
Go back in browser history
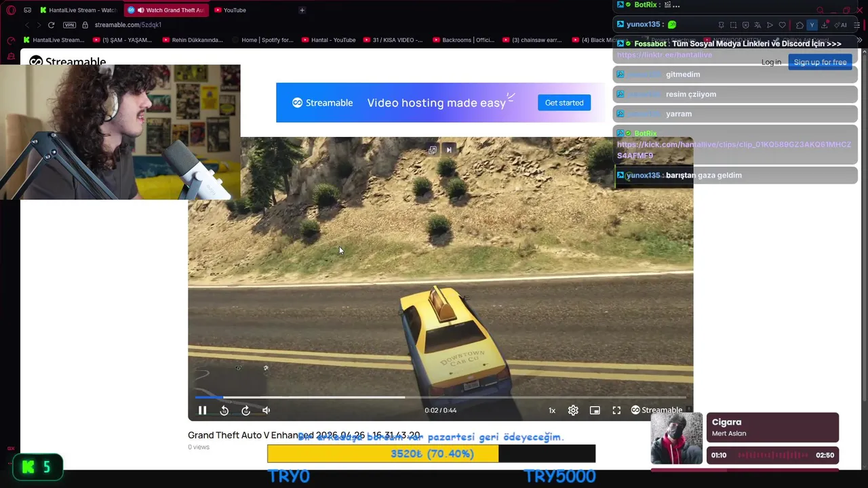coord(27,25)
